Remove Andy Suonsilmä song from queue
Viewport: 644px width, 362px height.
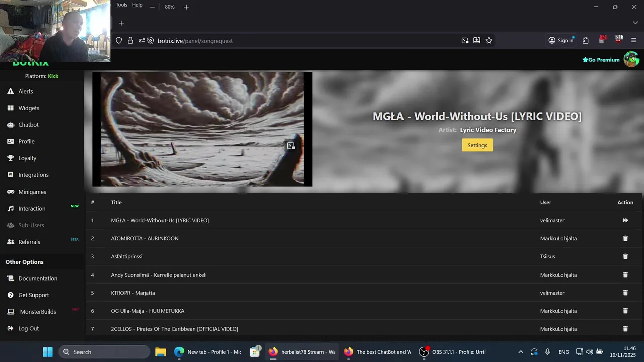[x=625, y=275]
